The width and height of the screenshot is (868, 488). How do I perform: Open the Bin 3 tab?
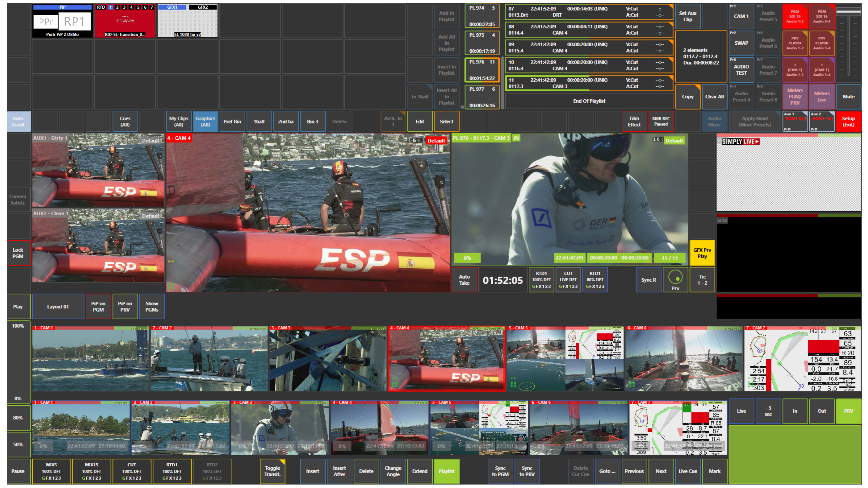click(x=313, y=121)
